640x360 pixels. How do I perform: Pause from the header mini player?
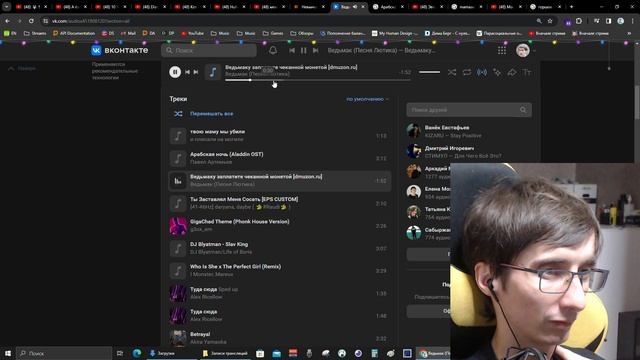[304, 50]
